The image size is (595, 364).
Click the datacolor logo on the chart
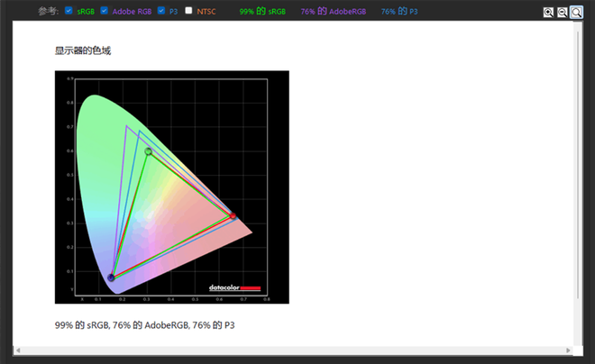click(x=234, y=288)
